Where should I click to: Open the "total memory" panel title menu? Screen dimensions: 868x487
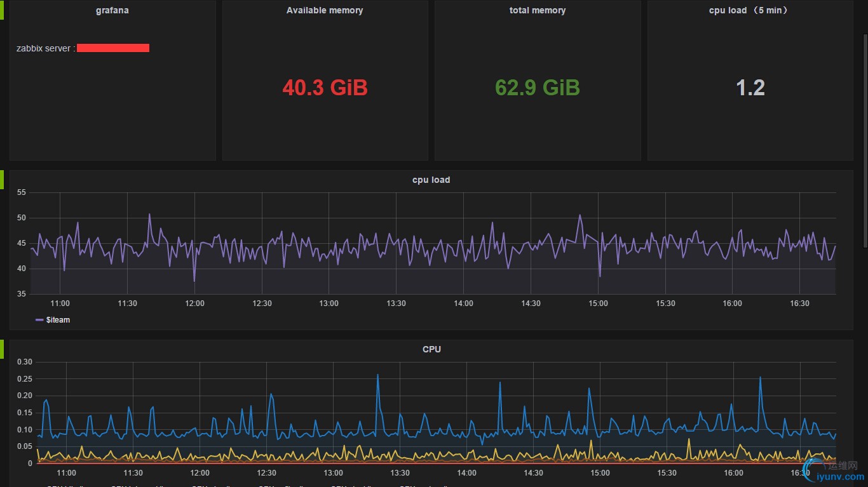point(538,10)
